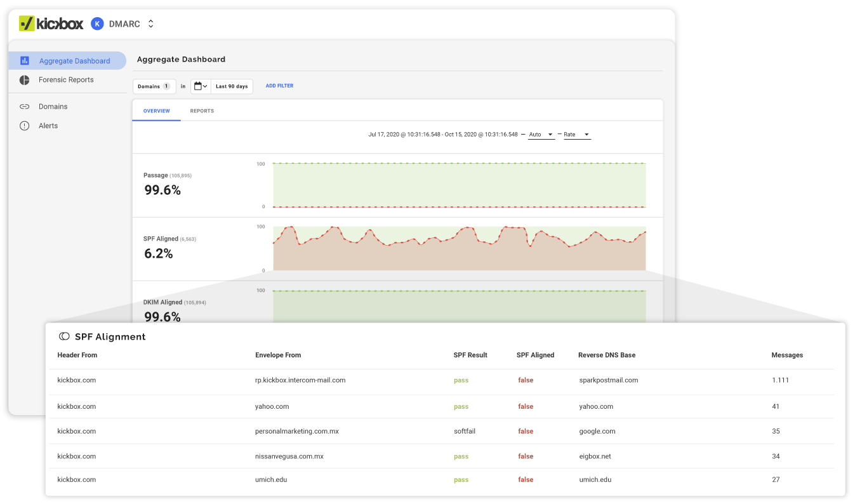Click the Alerts exclamation icon

pyautogui.click(x=24, y=126)
